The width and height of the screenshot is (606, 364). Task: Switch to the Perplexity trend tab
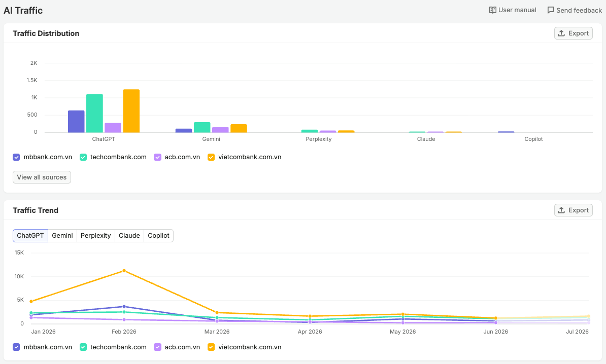(95, 235)
